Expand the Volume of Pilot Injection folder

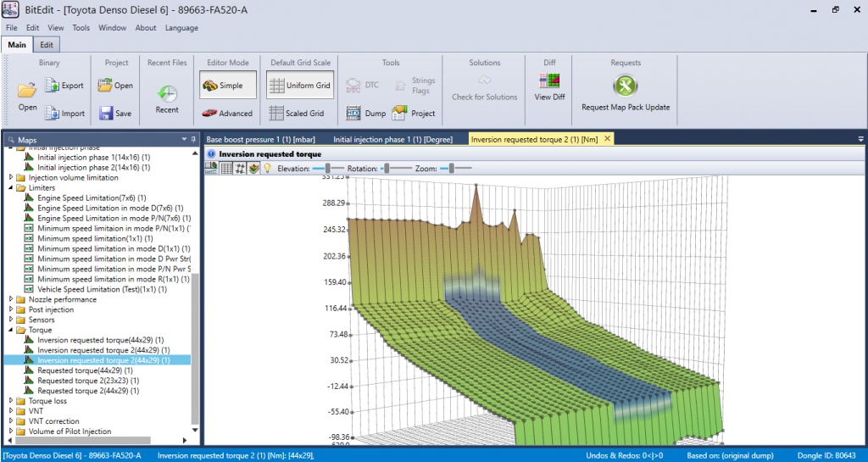tap(11, 431)
